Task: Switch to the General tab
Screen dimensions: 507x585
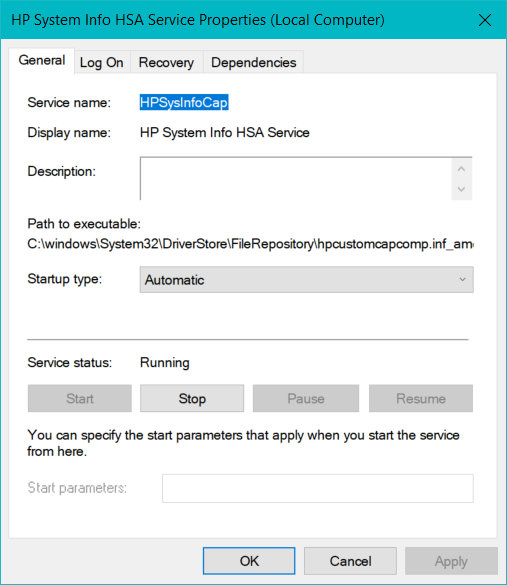Action: (42, 60)
